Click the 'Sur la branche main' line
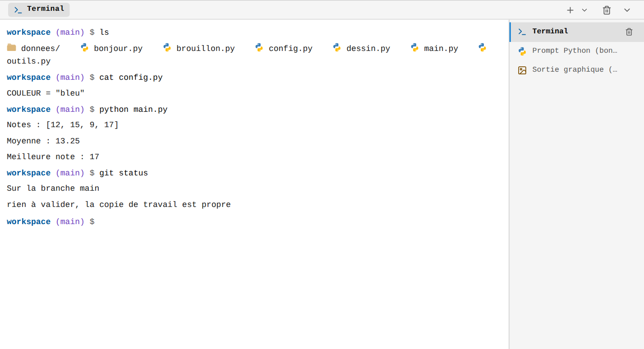The height and width of the screenshot is (349, 644). point(53,188)
